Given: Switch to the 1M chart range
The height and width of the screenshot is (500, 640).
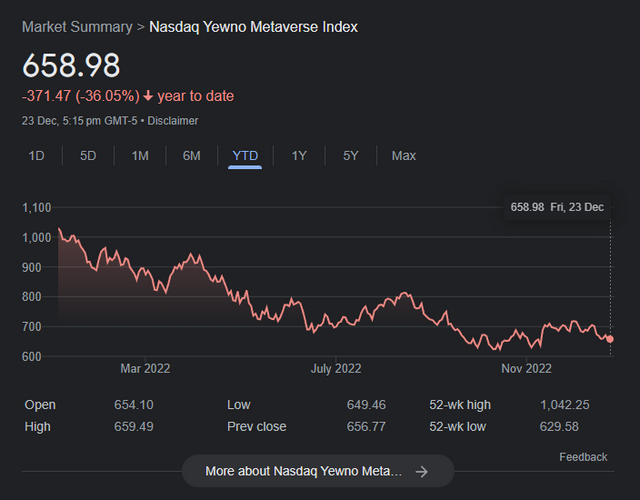Looking at the screenshot, I should (x=140, y=156).
